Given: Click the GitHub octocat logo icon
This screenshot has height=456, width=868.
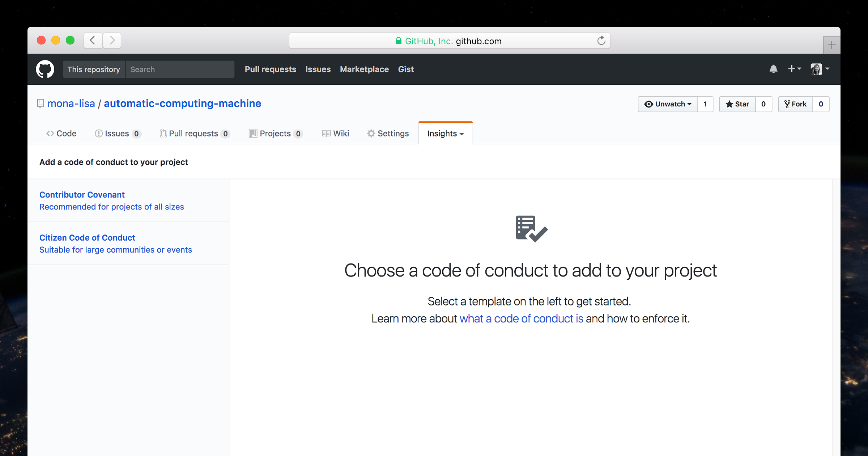Looking at the screenshot, I should pos(45,69).
